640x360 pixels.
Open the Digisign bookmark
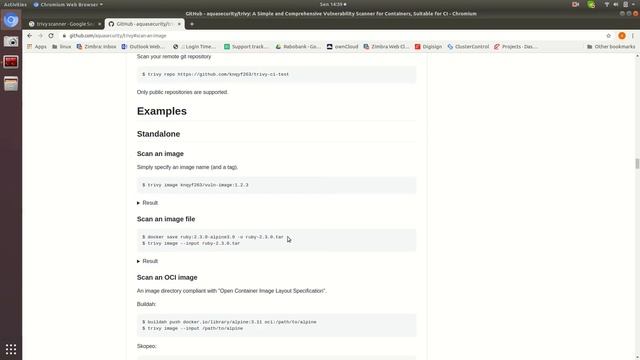[x=428, y=47]
